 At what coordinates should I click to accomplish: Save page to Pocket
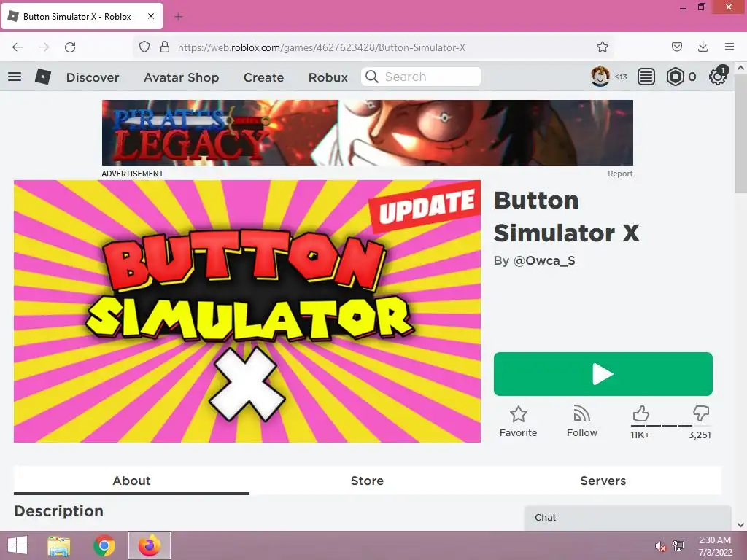[x=676, y=47]
